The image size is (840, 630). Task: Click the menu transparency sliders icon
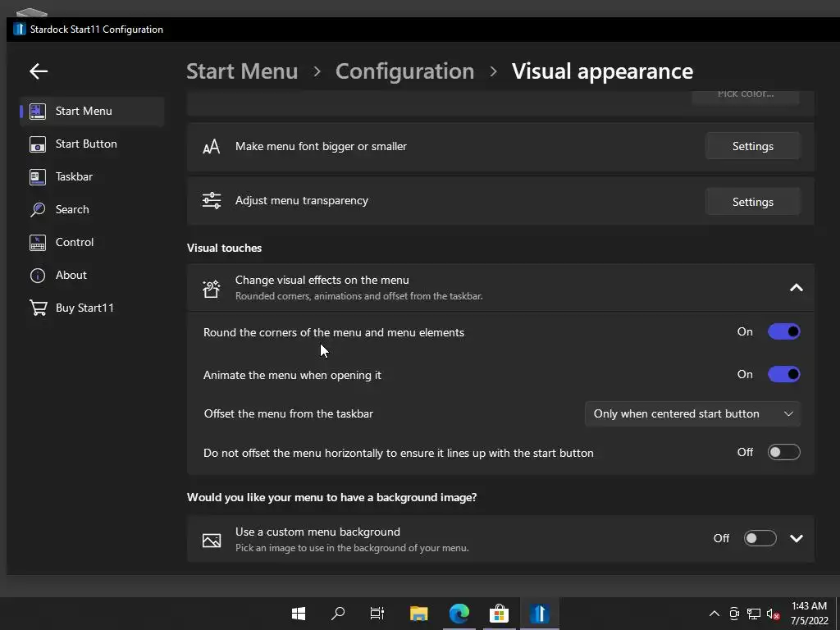[211, 200]
